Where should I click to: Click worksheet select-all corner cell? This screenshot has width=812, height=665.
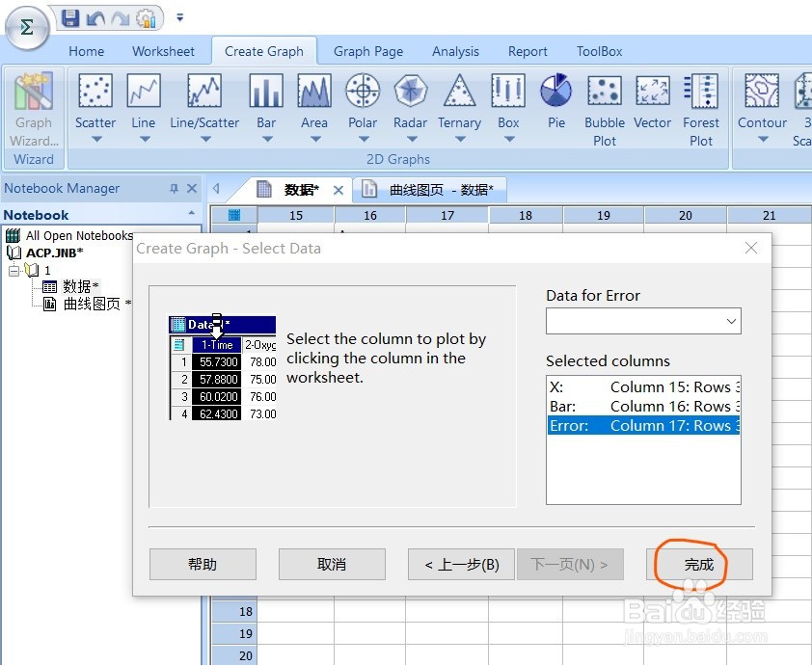(x=234, y=215)
